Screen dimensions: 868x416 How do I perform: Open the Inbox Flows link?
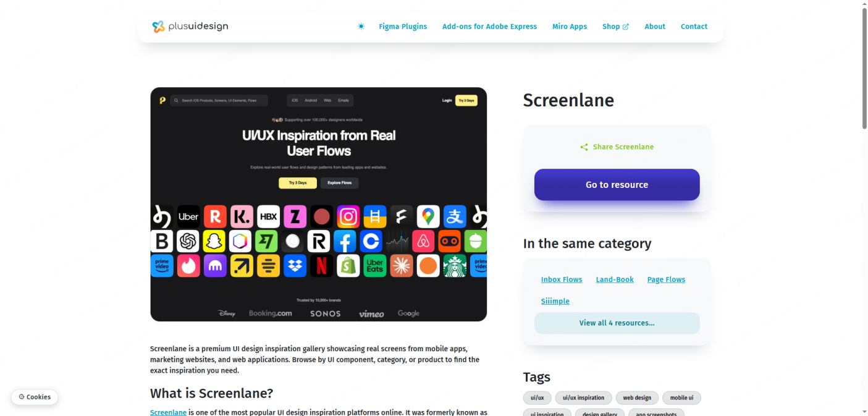point(562,279)
